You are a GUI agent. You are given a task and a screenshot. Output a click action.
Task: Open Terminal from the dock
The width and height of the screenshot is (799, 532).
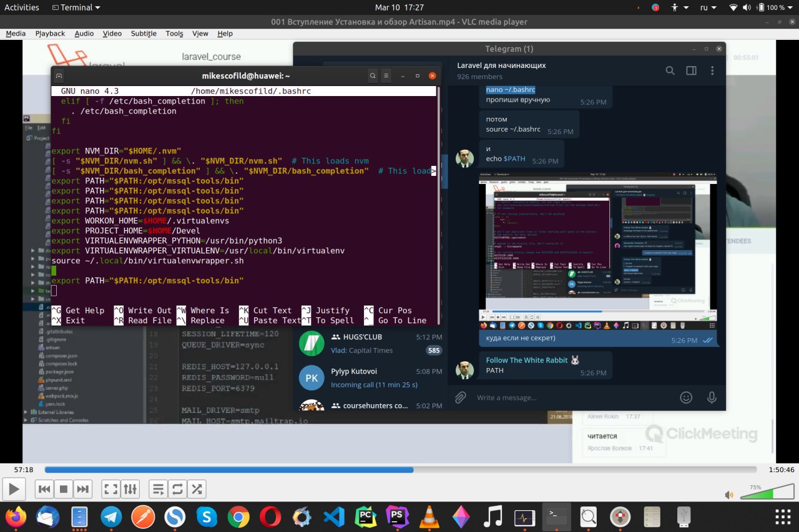click(556, 516)
